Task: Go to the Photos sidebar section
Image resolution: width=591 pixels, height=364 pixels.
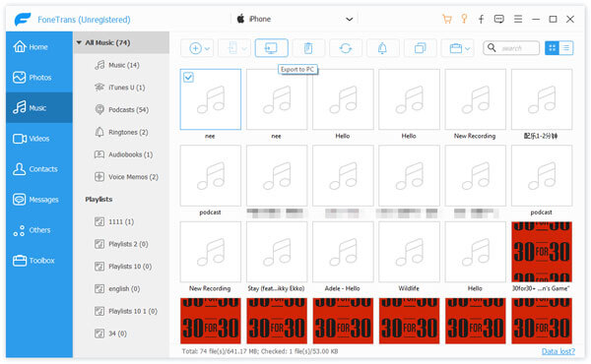Action: click(38, 78)
